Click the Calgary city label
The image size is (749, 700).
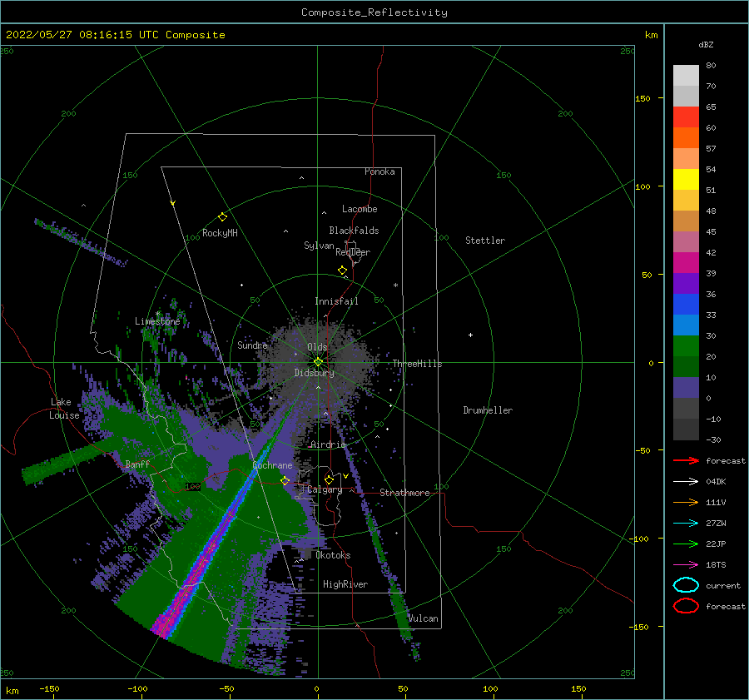pos(325,489)
